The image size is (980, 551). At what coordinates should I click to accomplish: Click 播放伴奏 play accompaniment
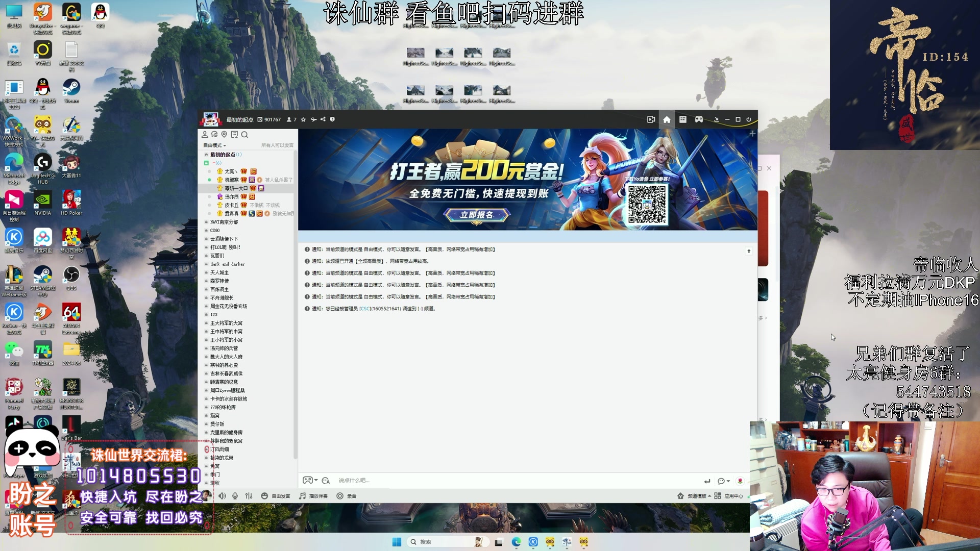click(313, 496)
